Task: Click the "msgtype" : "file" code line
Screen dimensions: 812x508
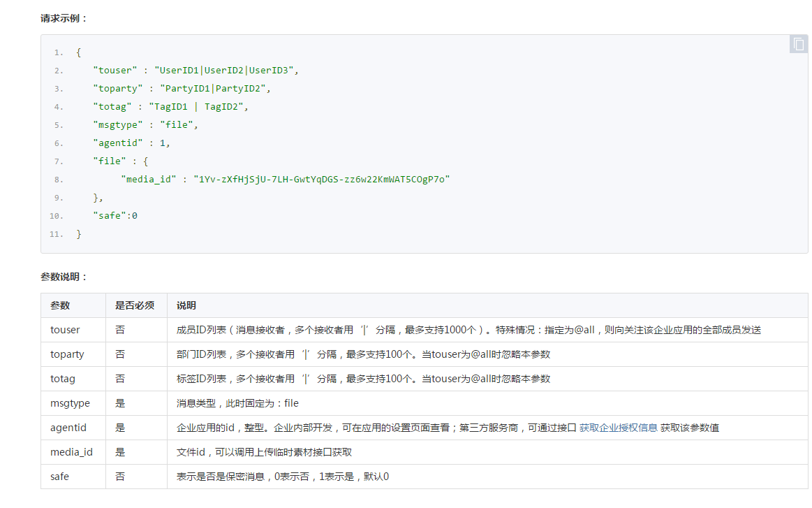Action: coord(145,125)
